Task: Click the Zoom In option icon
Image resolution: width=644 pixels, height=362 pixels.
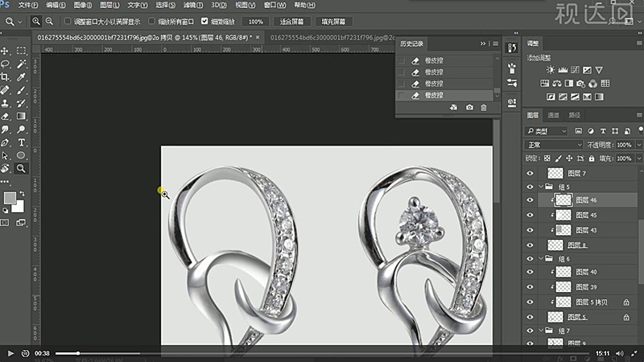Action: [36, 22]
